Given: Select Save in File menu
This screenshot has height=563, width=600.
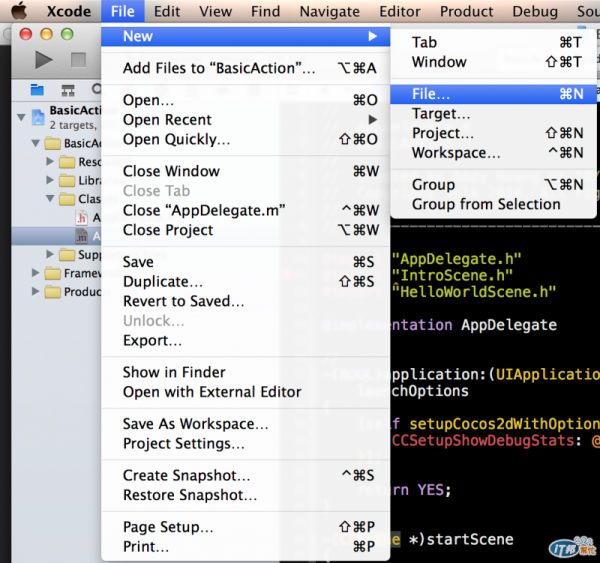Looking at the screenshot, I should point(246,262).
